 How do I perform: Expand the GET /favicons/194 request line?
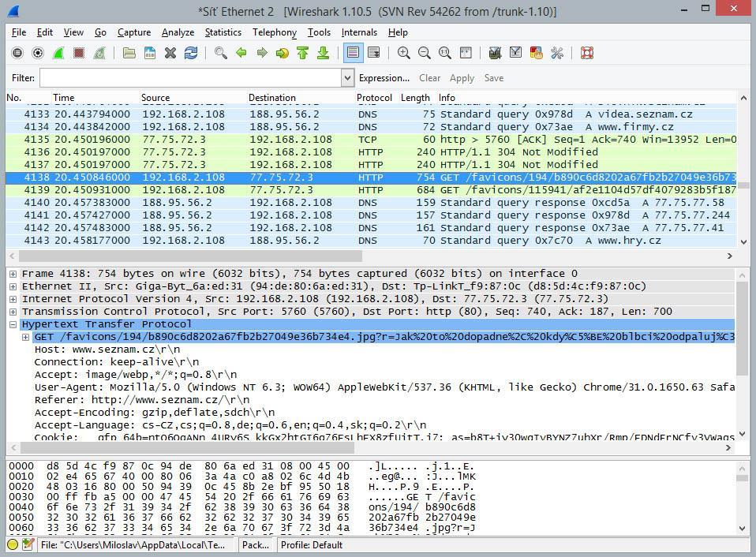tap(25, 337)
